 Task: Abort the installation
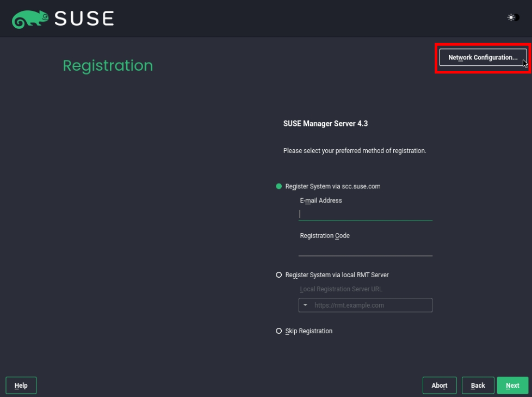[440, 386]
